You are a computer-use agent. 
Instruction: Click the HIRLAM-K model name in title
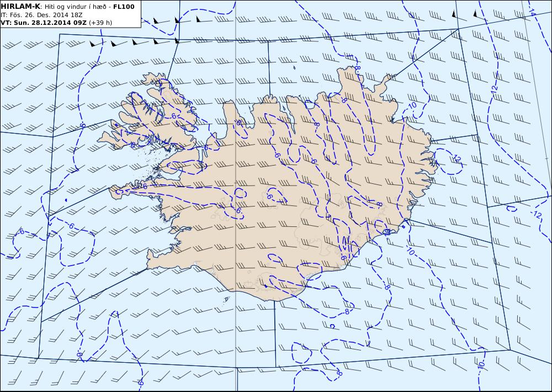[x=20, y=7]
